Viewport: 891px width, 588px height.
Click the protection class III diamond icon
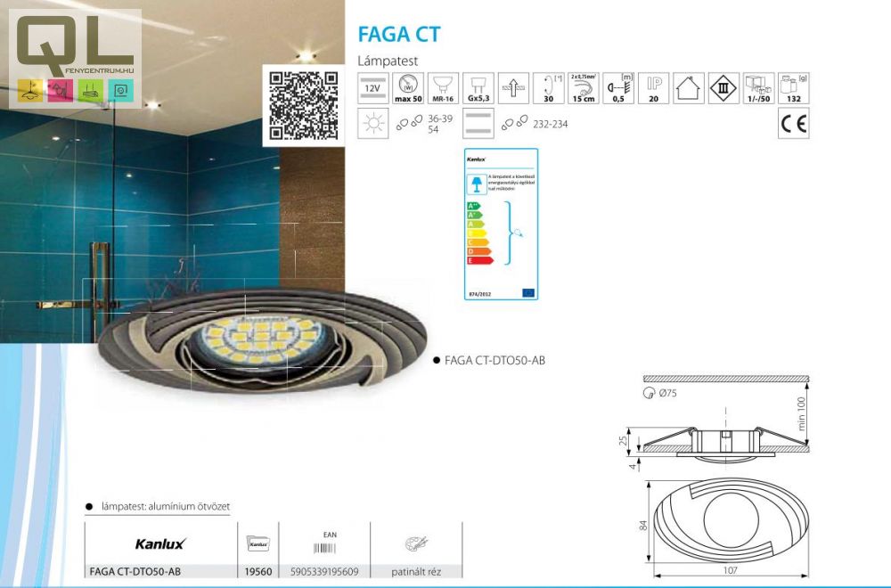[x=723, y=88]
